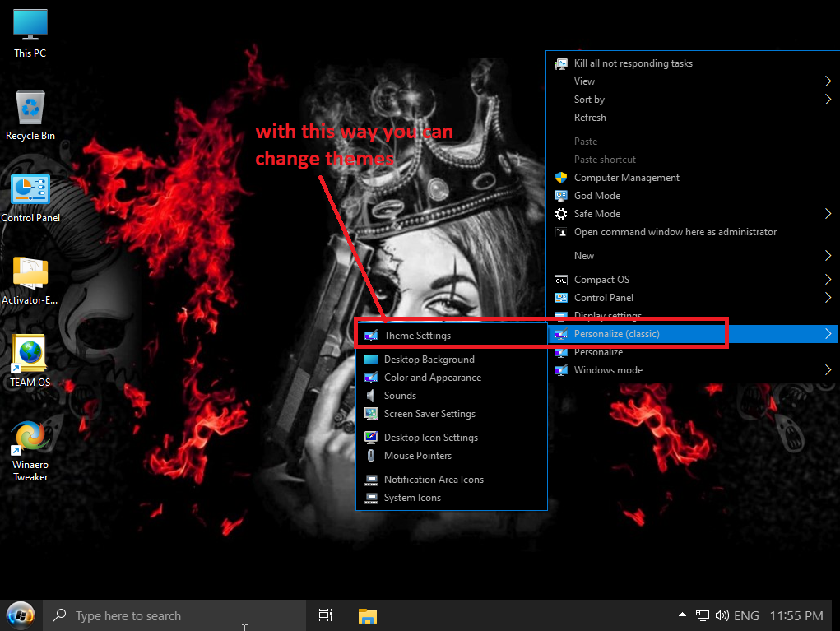Screen dimensions: 840x631
Task: Open the This PC desktop icon
Action: click(x=30, y=33)
